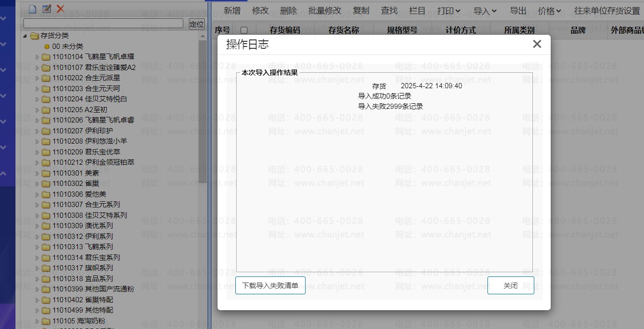This screenshot has height=329, width=644.
Task: Click the 关闭 button in the dialog
Action: [x=510, y=285]
